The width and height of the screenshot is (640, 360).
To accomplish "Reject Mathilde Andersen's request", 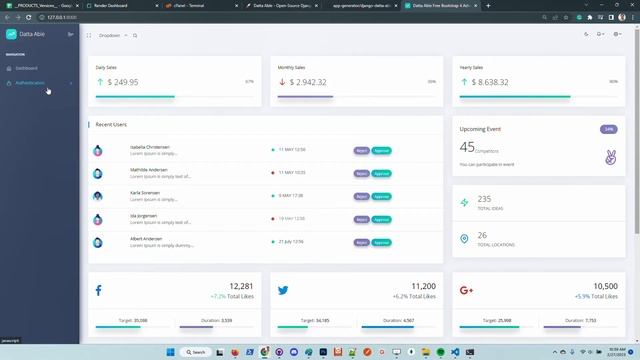I will coord(361,173).
